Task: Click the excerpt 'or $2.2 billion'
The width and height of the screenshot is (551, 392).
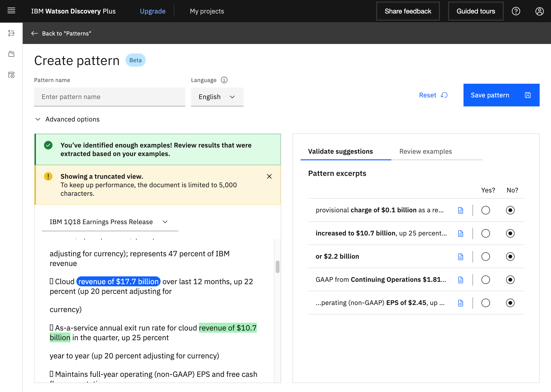Action: (337, 257)
